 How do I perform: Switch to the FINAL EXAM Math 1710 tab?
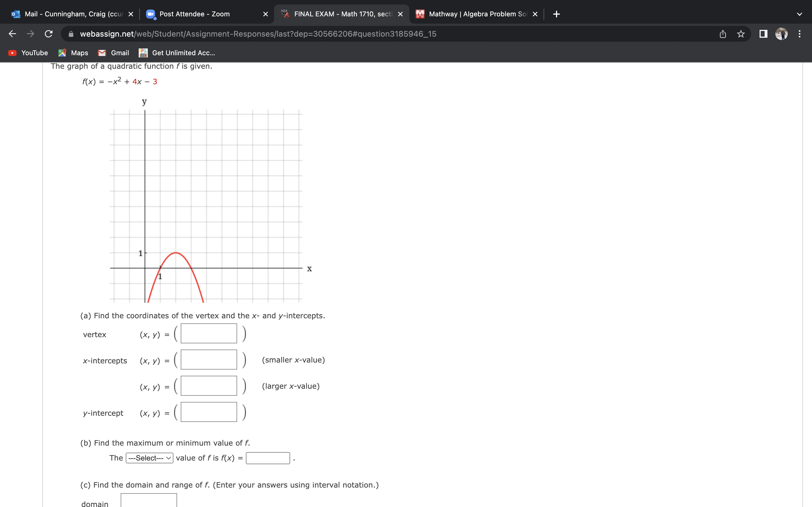(x=339, y=14)
